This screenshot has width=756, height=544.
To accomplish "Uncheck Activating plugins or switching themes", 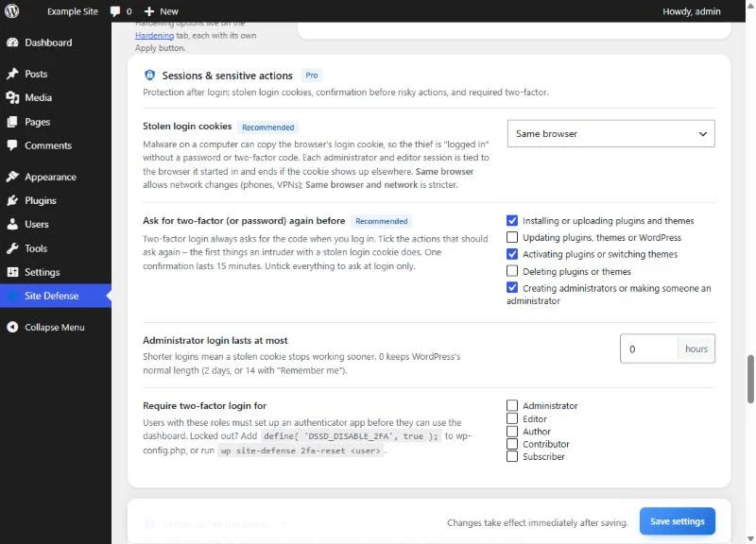I will click(x=512, y=254).
